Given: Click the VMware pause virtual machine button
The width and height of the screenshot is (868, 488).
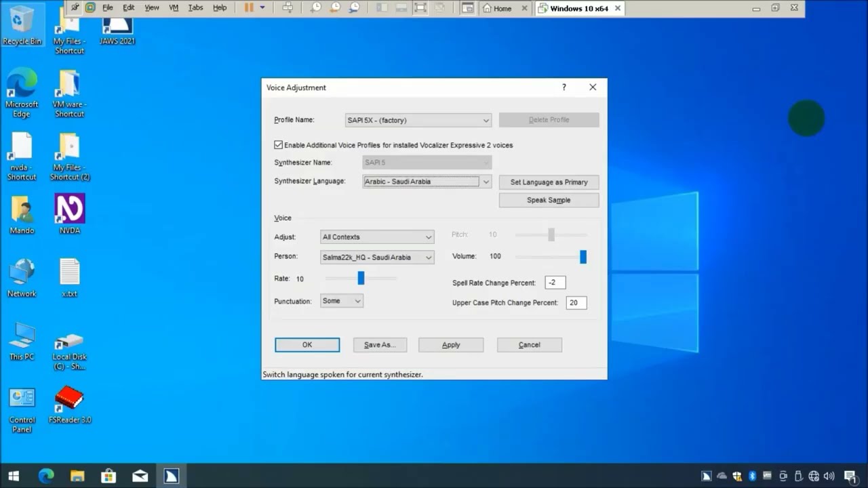Looking at the screenshot, I should click(x=249, y=8).
